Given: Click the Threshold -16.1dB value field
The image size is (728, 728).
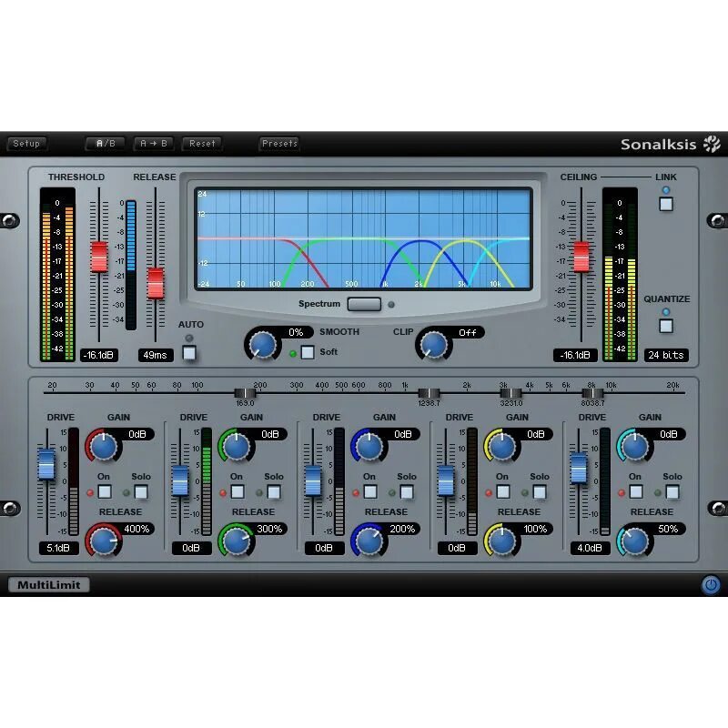Looking at the screenshot, I should tap(99, 355).
